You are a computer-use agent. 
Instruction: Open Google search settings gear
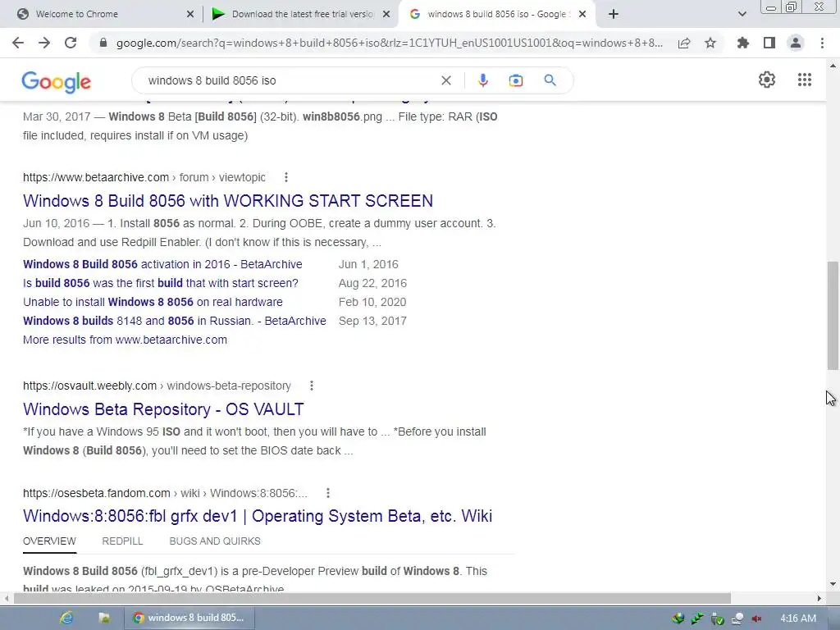point(767,80)
